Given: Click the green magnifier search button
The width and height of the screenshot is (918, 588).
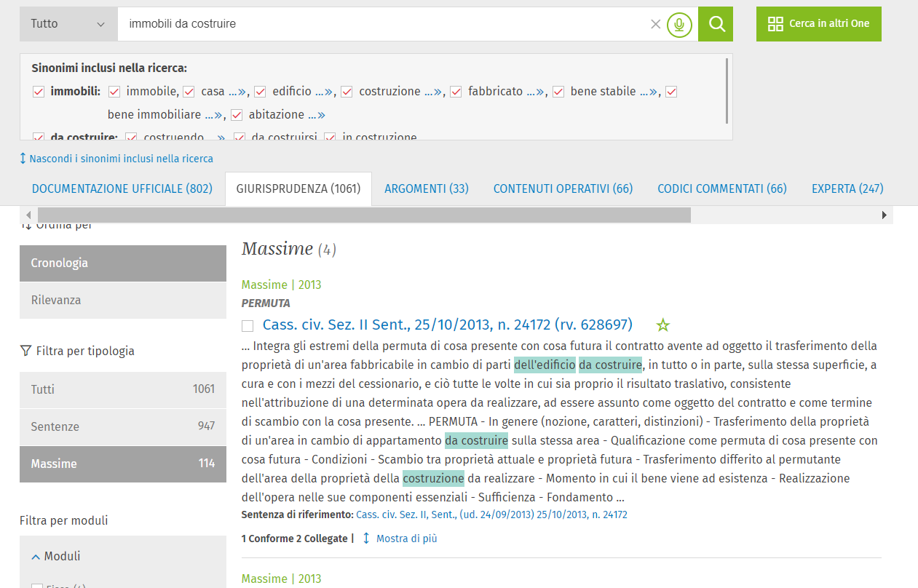Looking at the screenshot, I should click(x=716, y=24).
